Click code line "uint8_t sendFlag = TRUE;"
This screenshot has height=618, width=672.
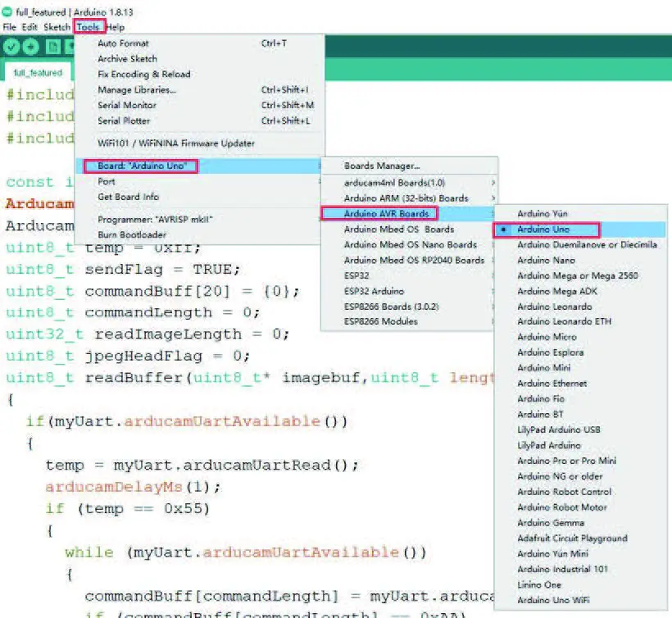123,270
